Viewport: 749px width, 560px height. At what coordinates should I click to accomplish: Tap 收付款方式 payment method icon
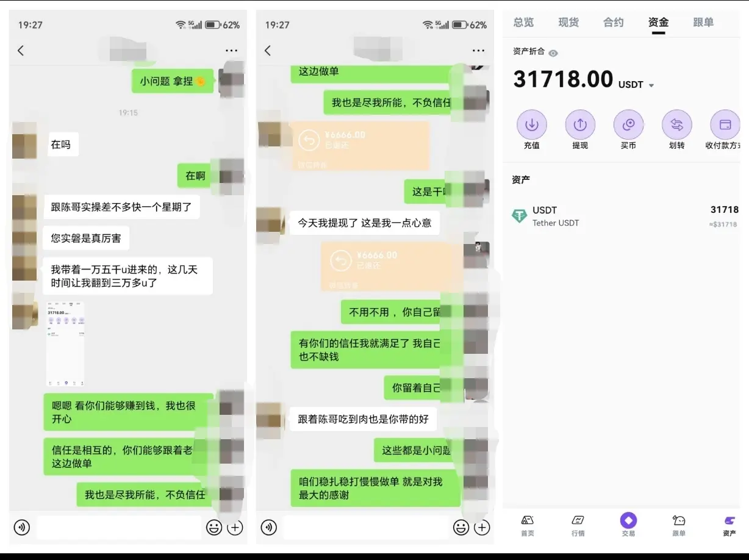point(725,125)
